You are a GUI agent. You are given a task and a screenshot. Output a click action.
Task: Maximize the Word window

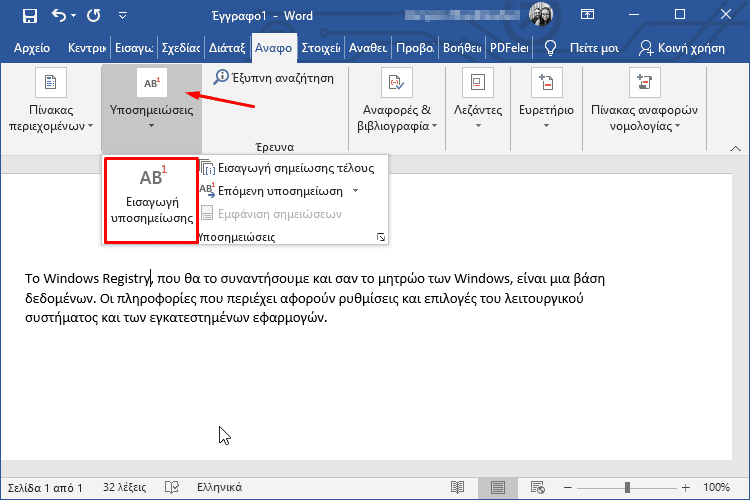pos(680,14)
